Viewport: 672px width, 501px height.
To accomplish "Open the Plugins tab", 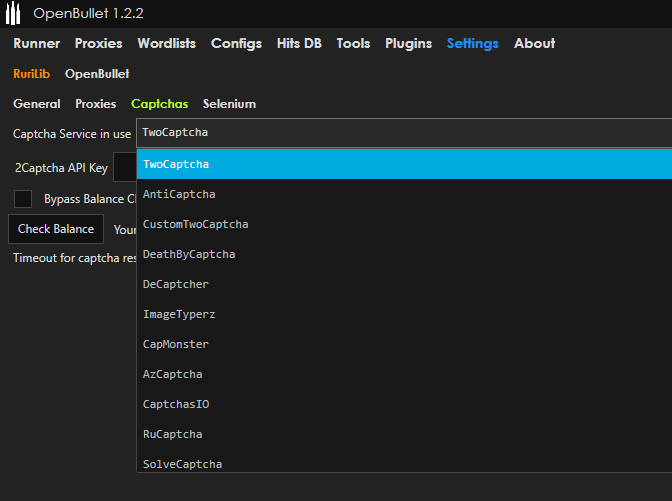I will pos(408,43).
